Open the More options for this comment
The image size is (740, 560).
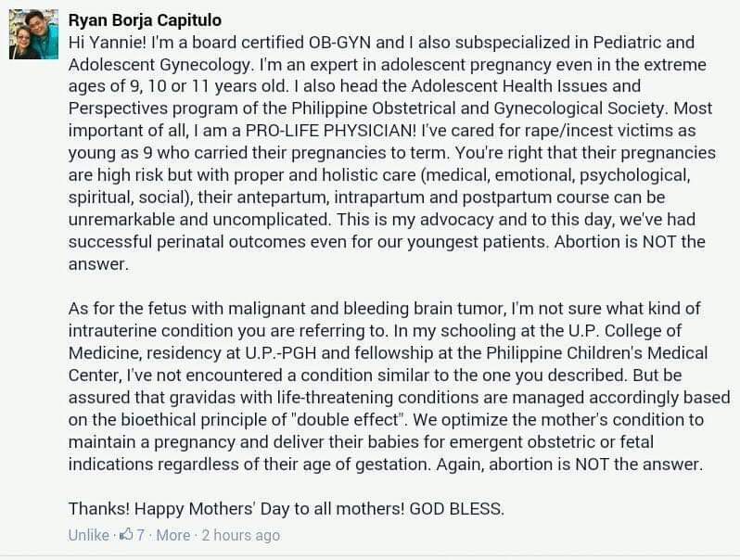173,535
